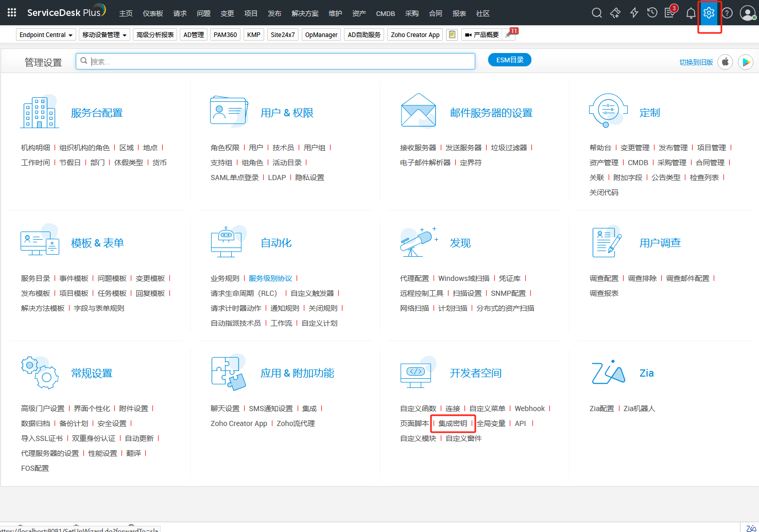Open the 机构明细 link

pos(36,148)
